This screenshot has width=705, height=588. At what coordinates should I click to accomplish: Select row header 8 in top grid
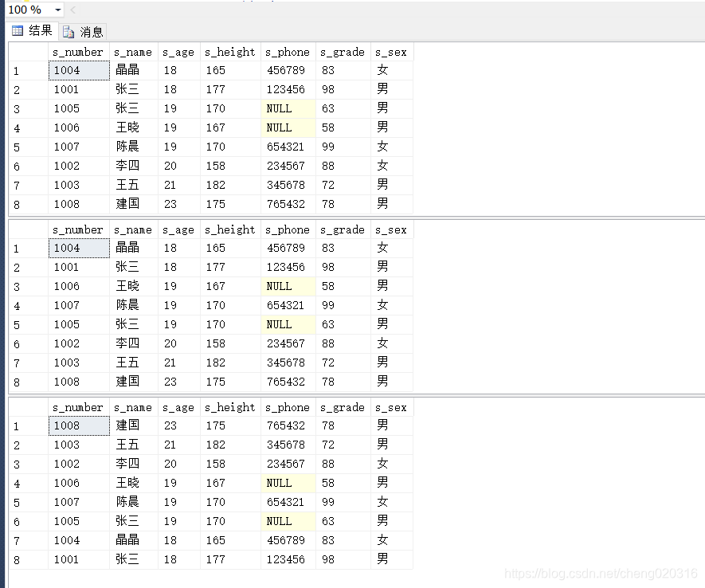(29, 204)
